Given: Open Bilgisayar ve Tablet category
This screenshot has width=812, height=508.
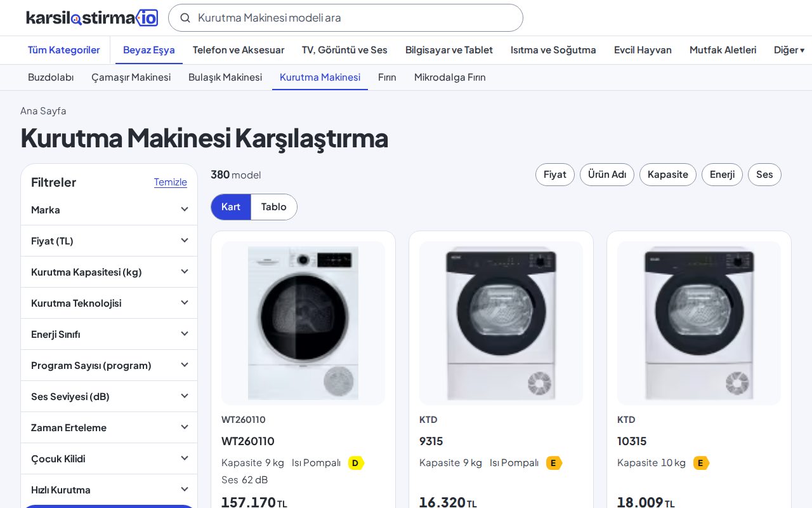Looking at the screenshot, I should pos(449,50).
